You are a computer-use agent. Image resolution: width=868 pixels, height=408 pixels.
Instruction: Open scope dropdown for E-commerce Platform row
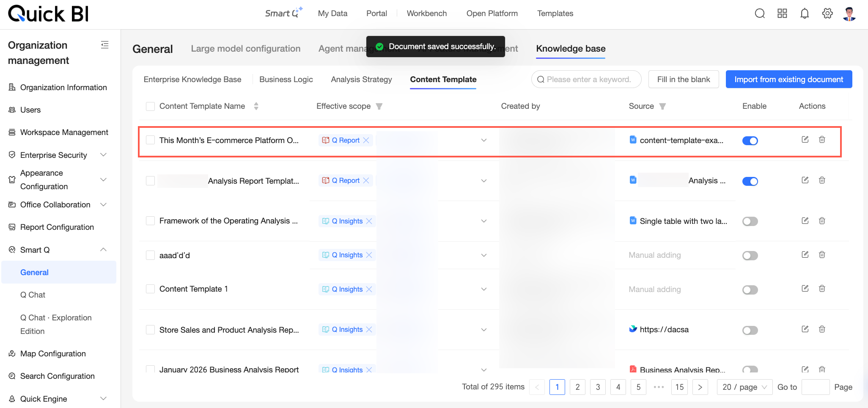tap(484, 140)
